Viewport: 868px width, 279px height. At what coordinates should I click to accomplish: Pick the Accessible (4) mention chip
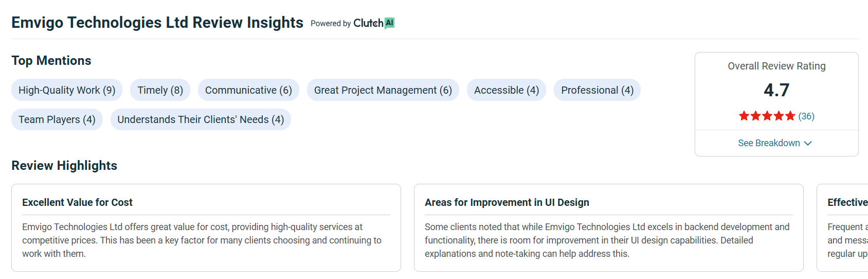point(507,90)
